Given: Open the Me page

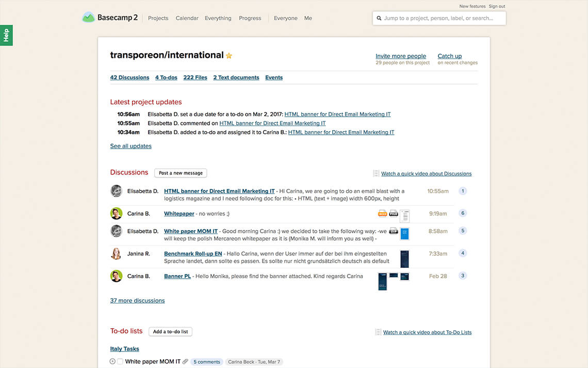Looking at the screenshot, I should (308, 18).
